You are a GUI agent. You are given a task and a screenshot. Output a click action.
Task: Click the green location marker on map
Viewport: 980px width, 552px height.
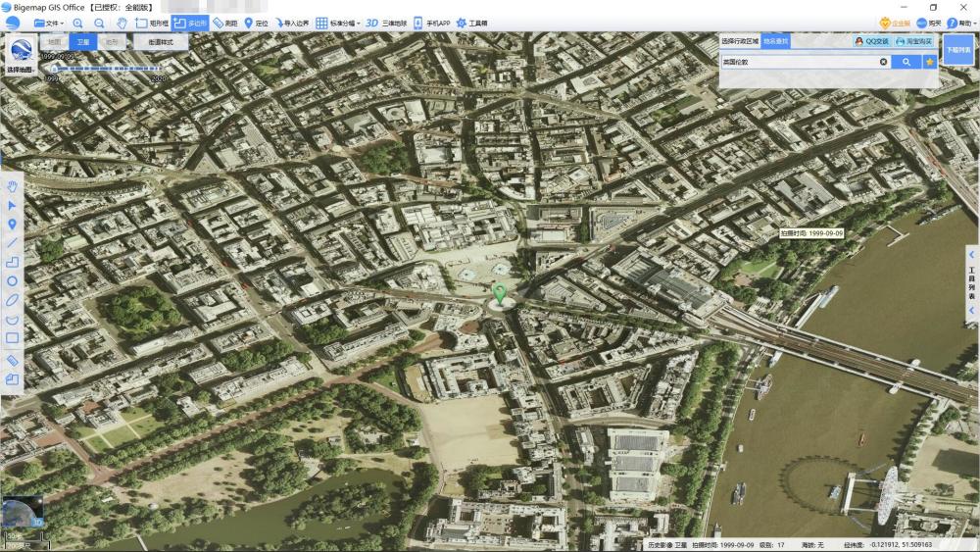point(499,293)
